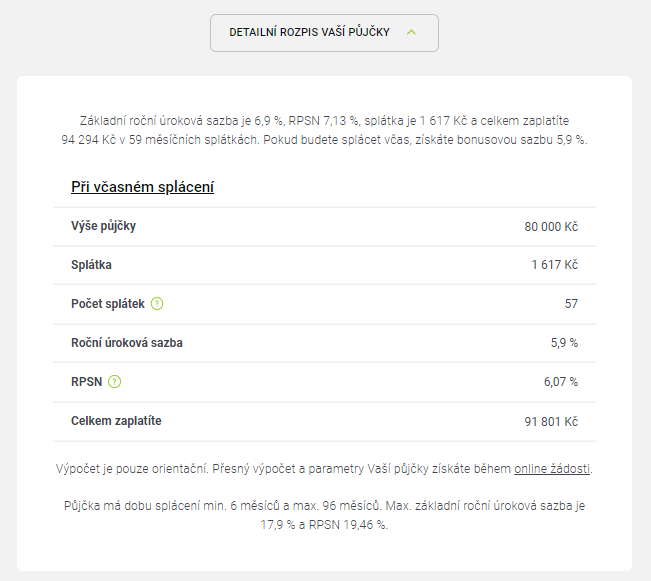The width and height of the screenshot is (651, 581).
Task: Click the 6,07 % RPSN value
Action: 561,382
